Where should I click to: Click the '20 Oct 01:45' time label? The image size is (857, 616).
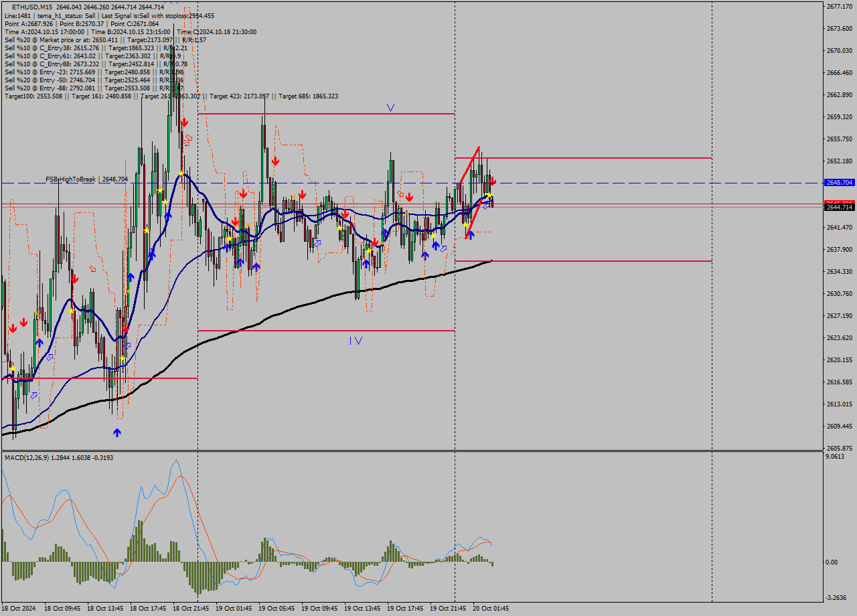[491, 609]
